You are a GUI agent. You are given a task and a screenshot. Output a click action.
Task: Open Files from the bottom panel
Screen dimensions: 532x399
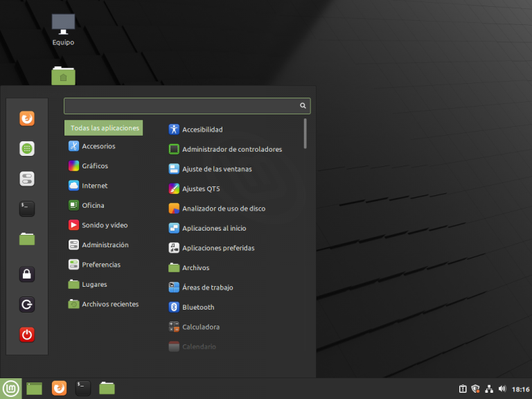107,388
